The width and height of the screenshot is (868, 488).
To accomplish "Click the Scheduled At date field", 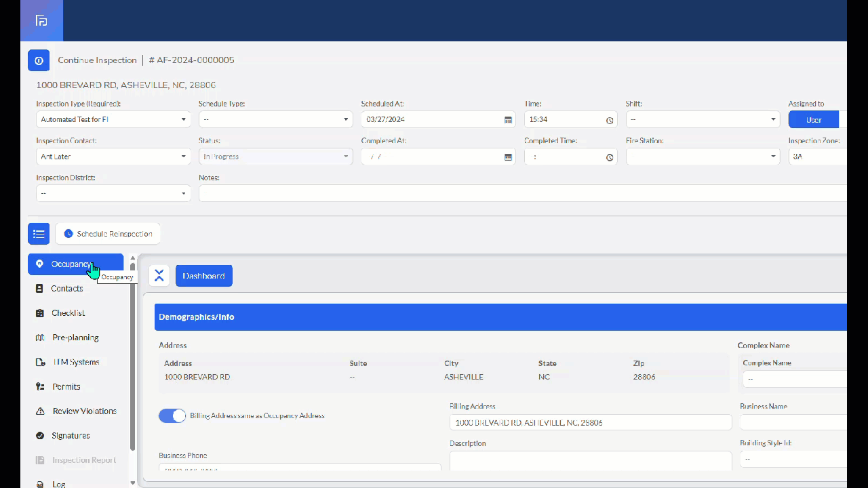I will tap(439, 120).
